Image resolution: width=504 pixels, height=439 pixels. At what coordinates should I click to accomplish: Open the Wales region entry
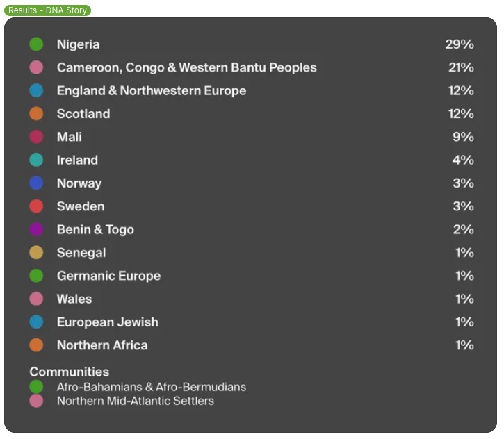click(74, 299)
